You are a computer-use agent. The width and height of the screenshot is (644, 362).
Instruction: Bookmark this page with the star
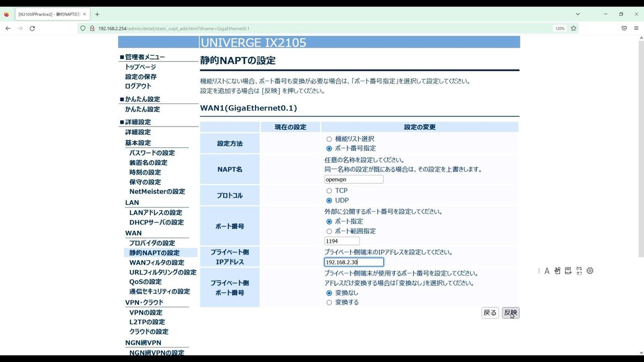coord(573,28)
